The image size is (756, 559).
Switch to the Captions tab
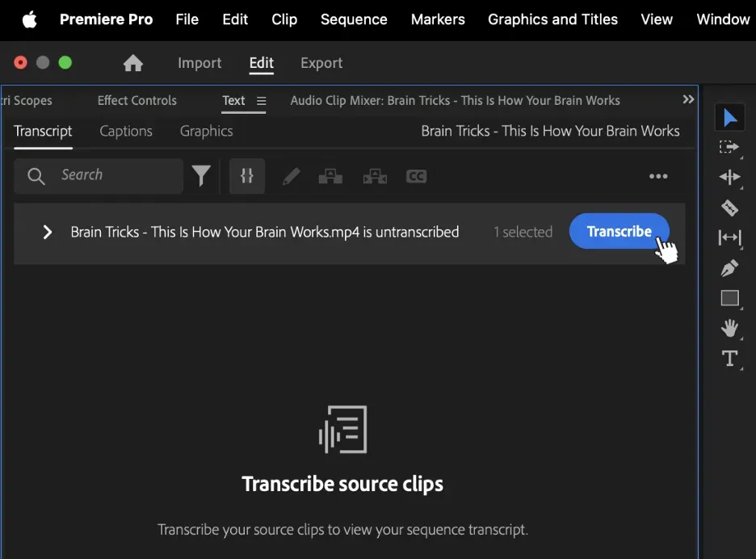126,131
